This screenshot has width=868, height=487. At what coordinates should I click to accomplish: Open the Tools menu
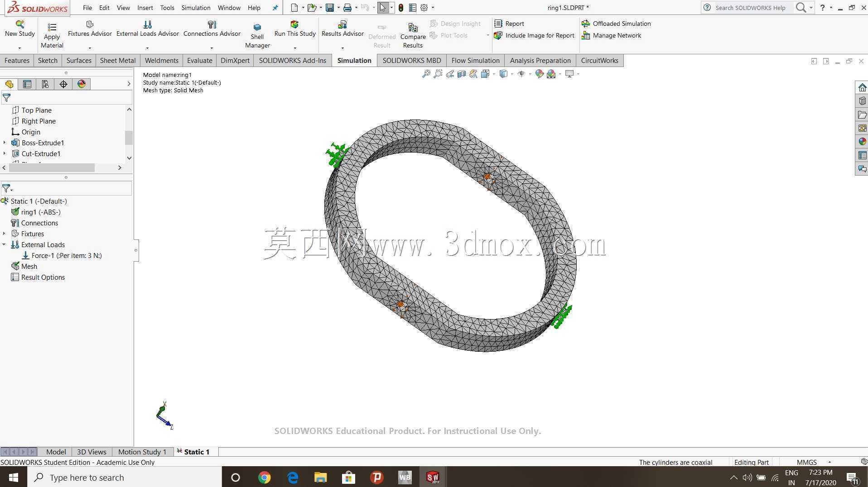point(167,8)
